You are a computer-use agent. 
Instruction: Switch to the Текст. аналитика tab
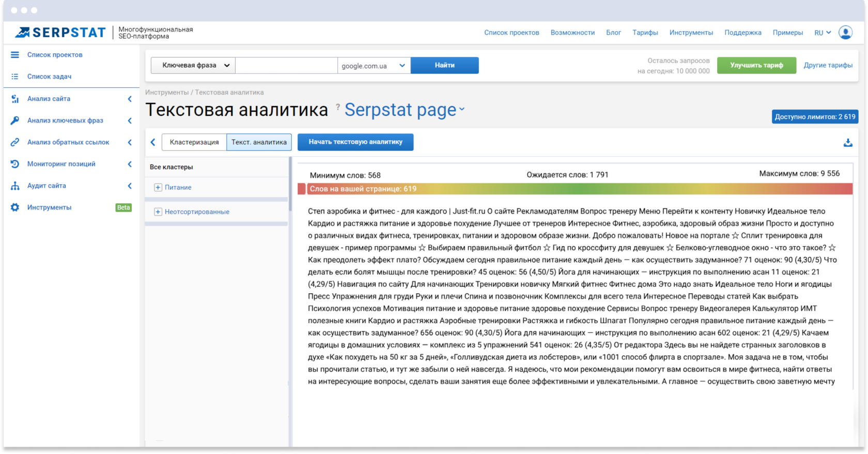coord(259,142)
